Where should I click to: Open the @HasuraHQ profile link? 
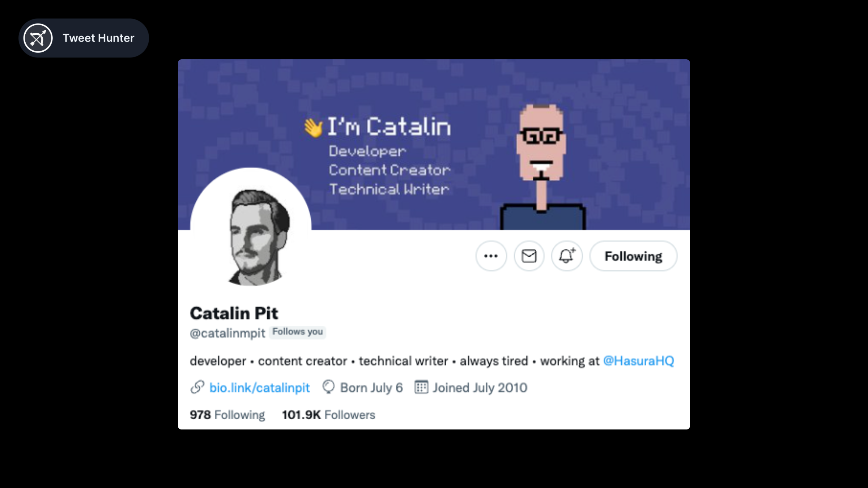click(x=639, y=361)
